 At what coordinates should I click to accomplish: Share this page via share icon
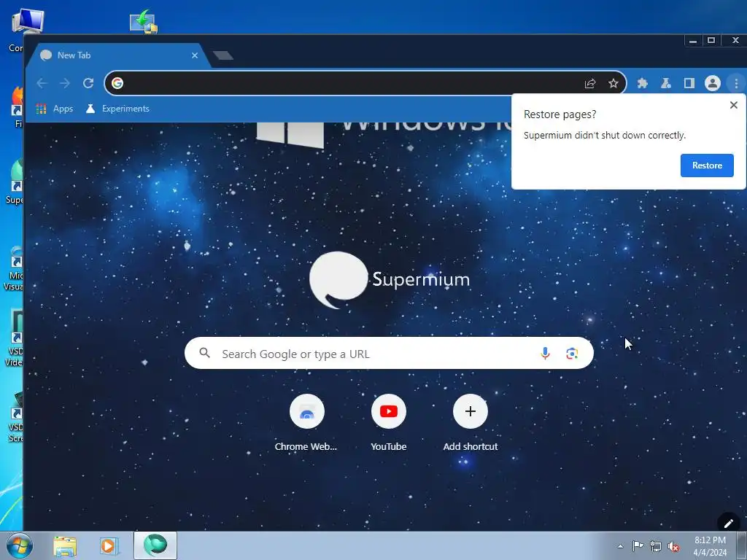coord(589,83)
